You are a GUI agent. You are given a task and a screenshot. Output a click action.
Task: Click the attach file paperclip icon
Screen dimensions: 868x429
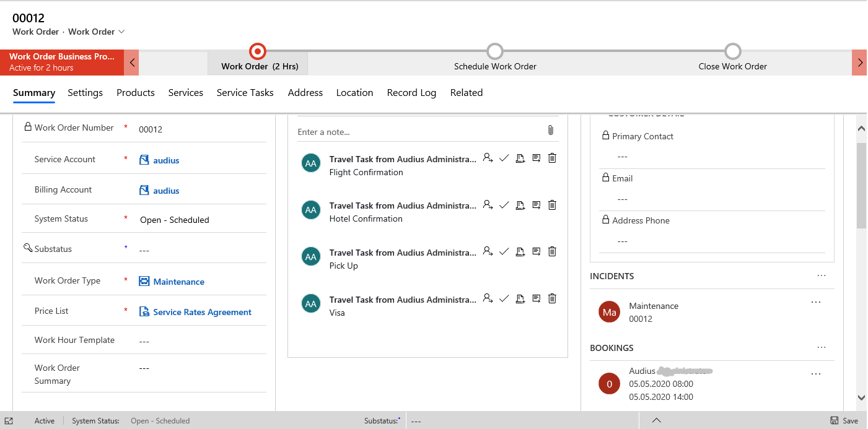(x=550, y=130)
